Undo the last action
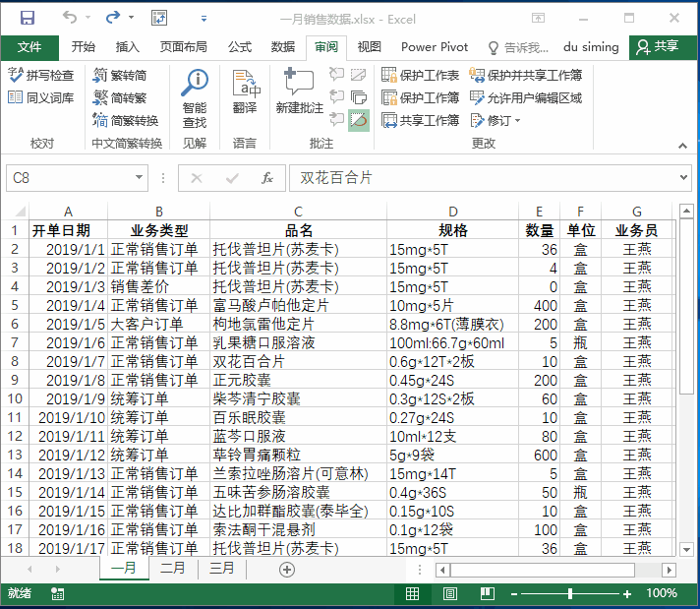Viewport: 700px width, 609px height. [x=70, y=18]
